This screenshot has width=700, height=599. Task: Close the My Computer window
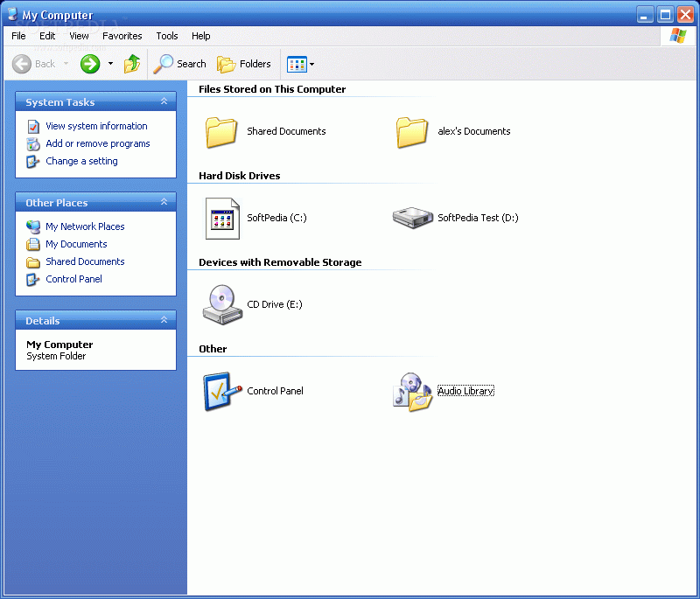point(685,15)
